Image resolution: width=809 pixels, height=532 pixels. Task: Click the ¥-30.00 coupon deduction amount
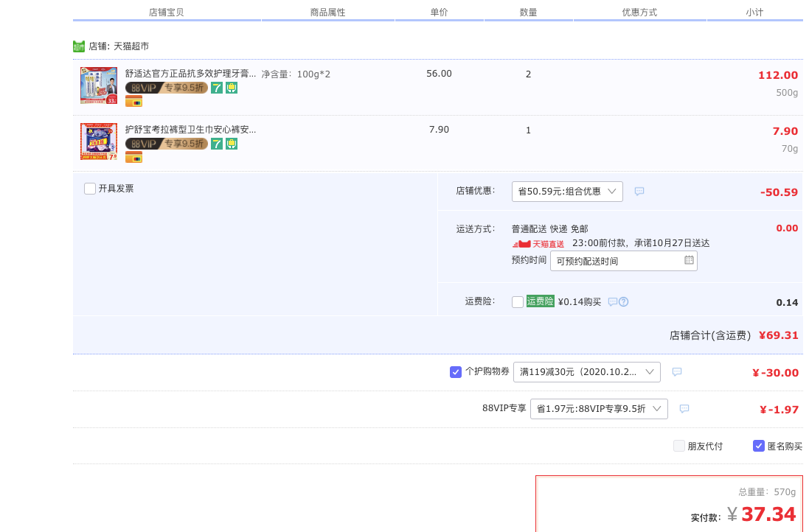pyautogui.click(x=776, y=373)
